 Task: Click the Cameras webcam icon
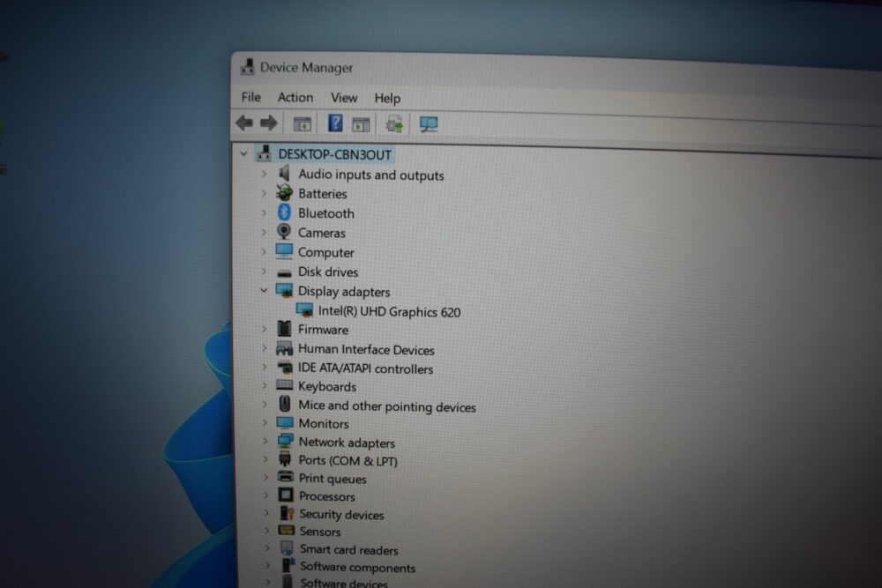284,232
